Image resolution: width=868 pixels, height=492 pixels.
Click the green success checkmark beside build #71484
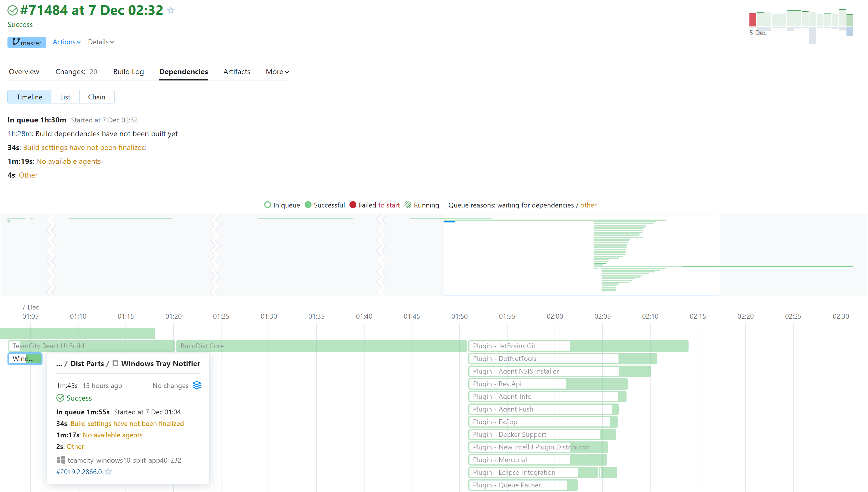point(13,10)
